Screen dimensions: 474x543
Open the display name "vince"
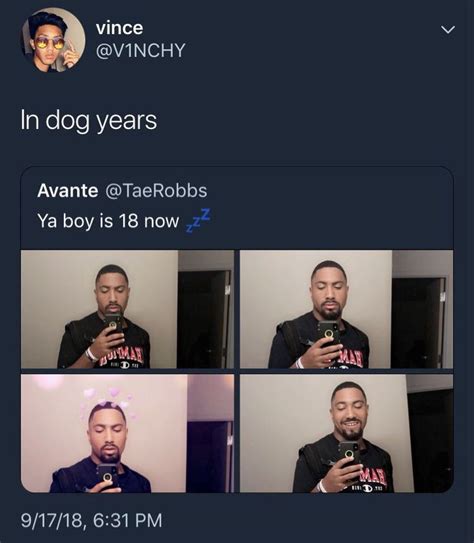[x=119, y=28]
